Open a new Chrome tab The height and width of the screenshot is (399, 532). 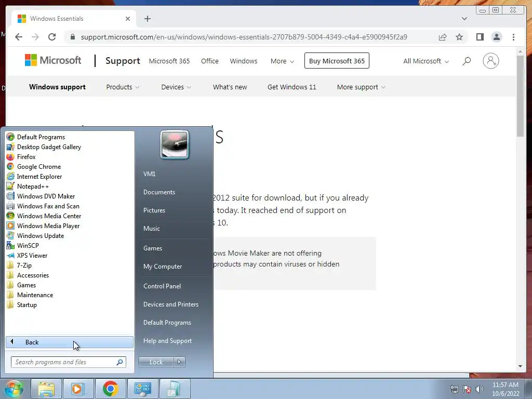147,19
